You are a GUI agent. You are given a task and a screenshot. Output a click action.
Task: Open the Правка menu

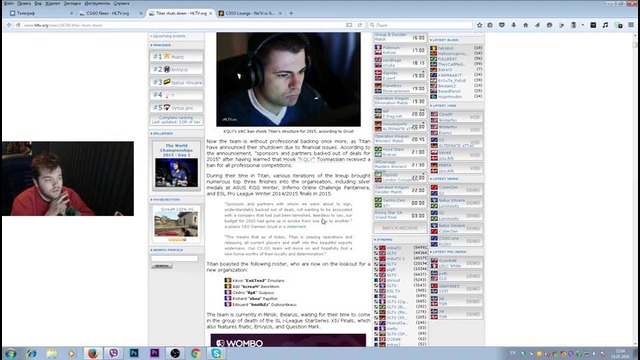click(x=24, y=3)
